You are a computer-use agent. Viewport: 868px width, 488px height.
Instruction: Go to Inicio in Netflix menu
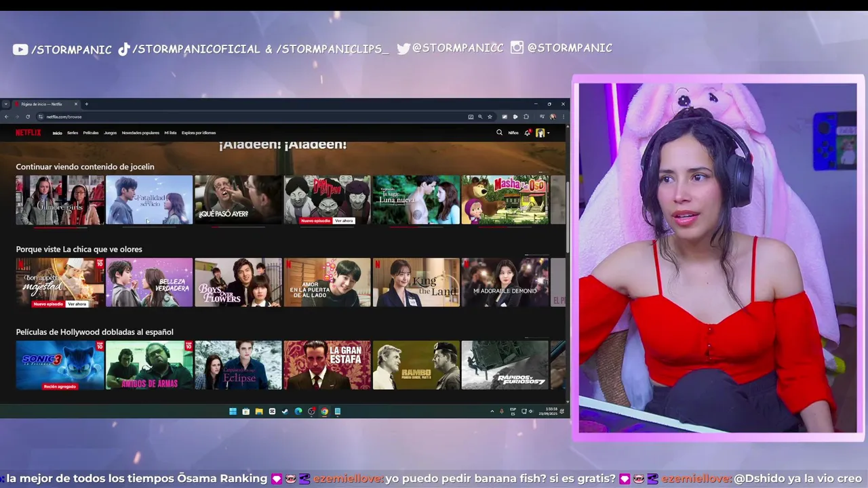click(58, 133)
